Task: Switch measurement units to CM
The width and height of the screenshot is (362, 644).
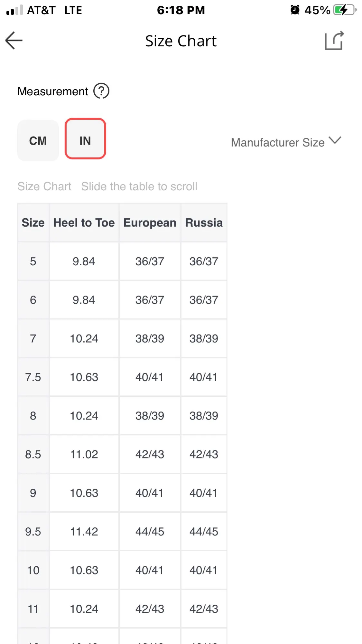Action: (x=38, y=140)
